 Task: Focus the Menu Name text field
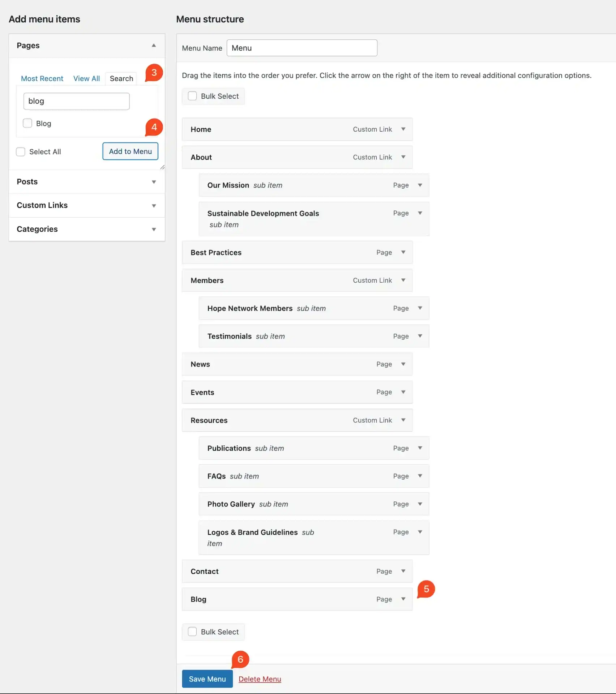coord(302,48)
